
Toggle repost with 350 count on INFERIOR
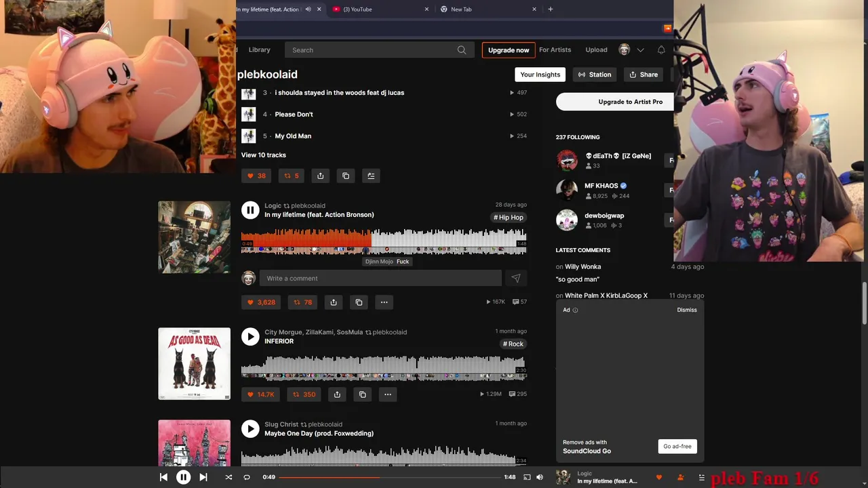pyautogui.click(x=304, y=394)
